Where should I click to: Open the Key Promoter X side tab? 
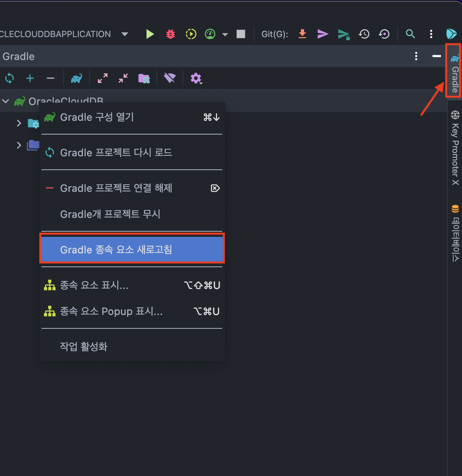(x=455, y=148)
